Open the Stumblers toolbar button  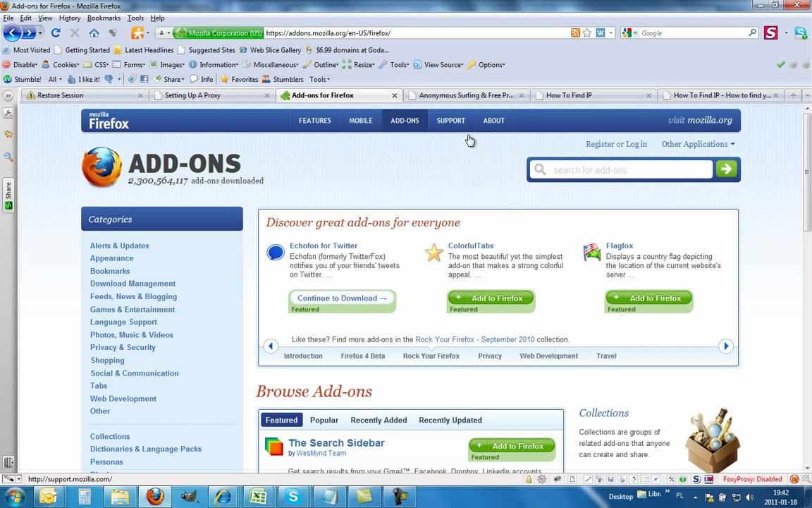click(x=283, y=79)
